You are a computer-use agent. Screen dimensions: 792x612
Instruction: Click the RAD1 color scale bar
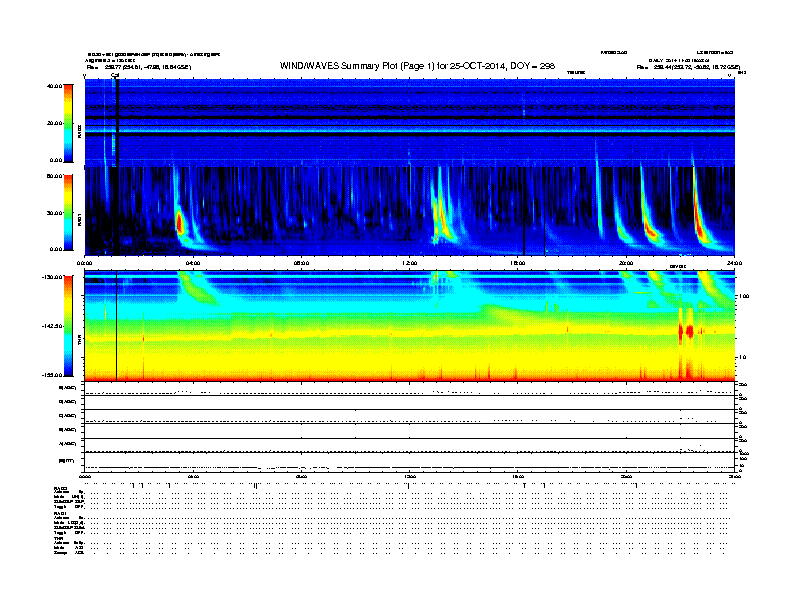click(x=68, y=213)
